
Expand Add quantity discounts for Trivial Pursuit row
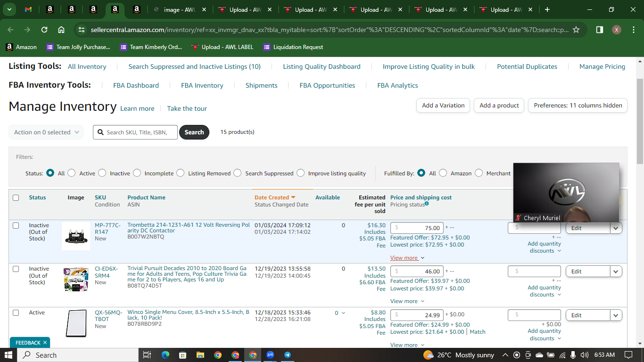tap(545, 291)
